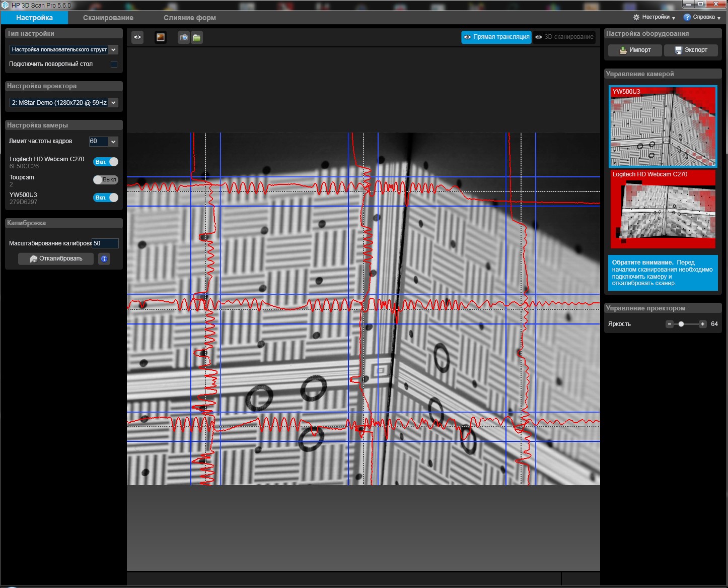Increase projector brightness with plus icon
Screen dimensions: 728x588
tap(702, 324)
